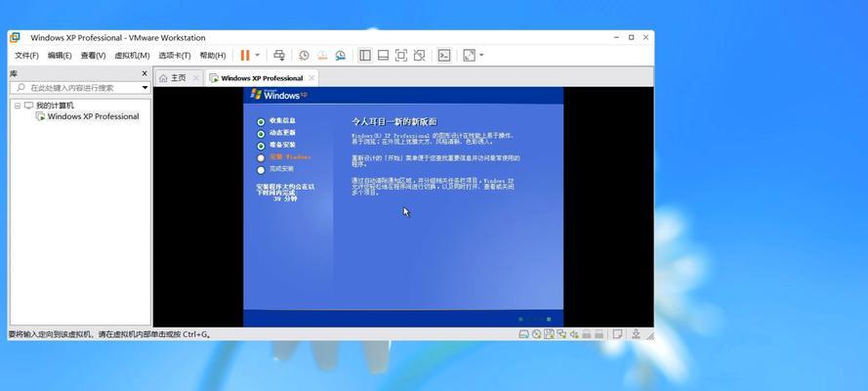Minimize the VMware Workstation window
Image resolution: width=868 pixels, height=391 pixels.
point(617,38)
